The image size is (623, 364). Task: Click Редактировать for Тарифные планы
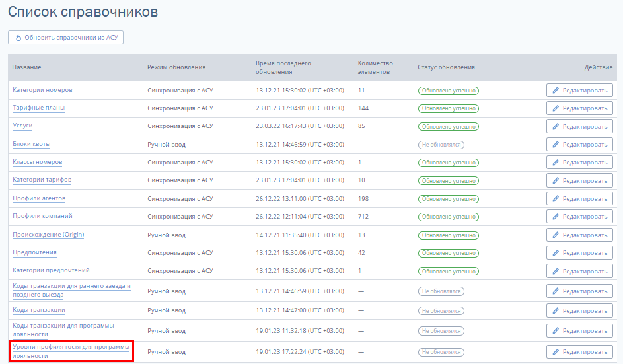[579, 108]
